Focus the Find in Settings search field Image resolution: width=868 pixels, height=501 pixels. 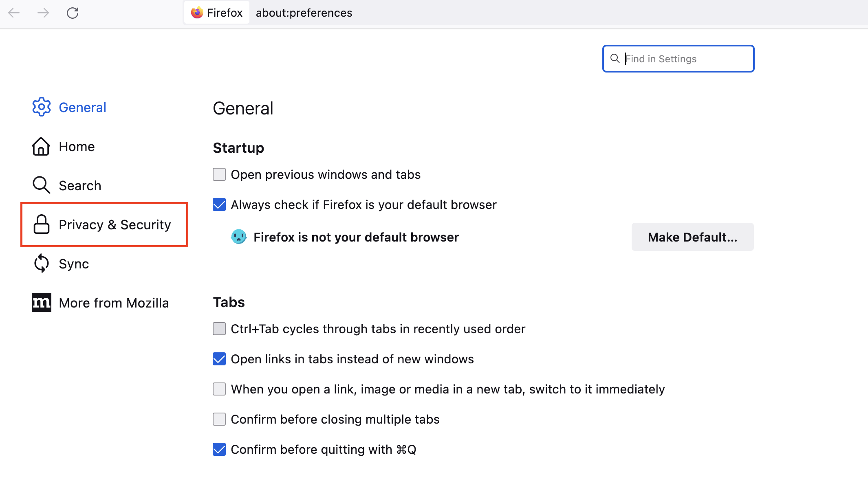[x=678, y=59]
